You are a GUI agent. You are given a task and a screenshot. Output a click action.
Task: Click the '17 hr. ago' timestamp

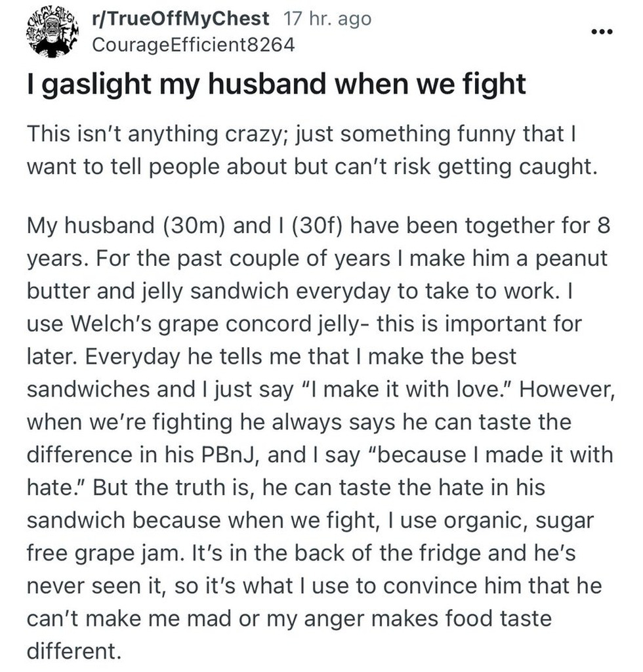tap(327, 19)
